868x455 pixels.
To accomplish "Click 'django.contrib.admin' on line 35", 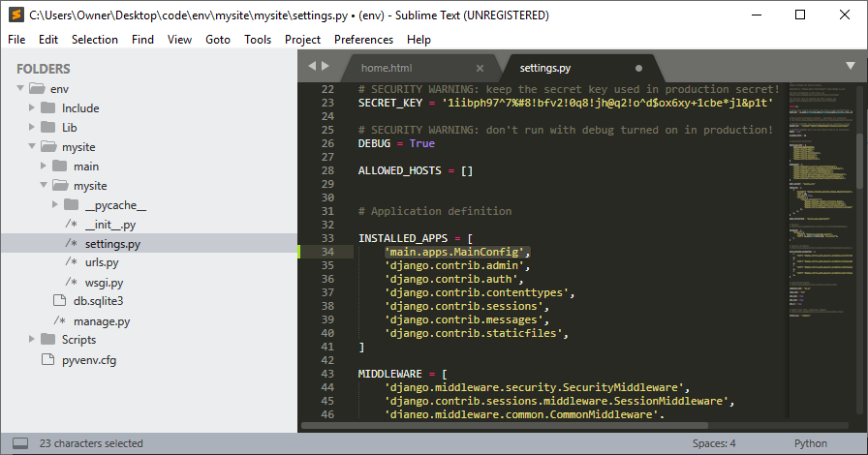I will coord(454,265).
